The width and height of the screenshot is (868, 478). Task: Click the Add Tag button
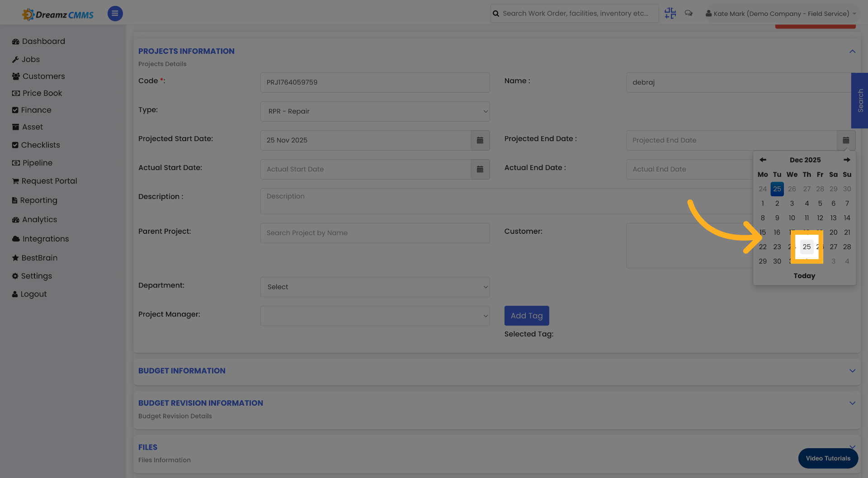pos(527,316)
